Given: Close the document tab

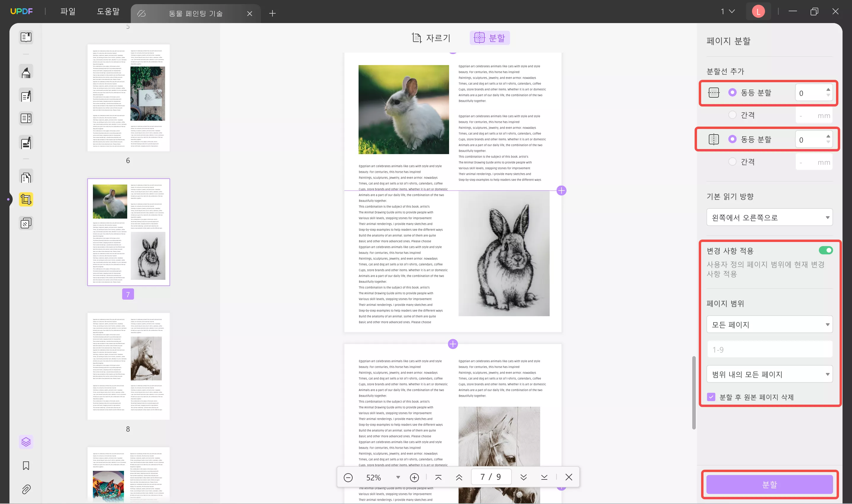Looking at the screenshot, I should point(250,14).
